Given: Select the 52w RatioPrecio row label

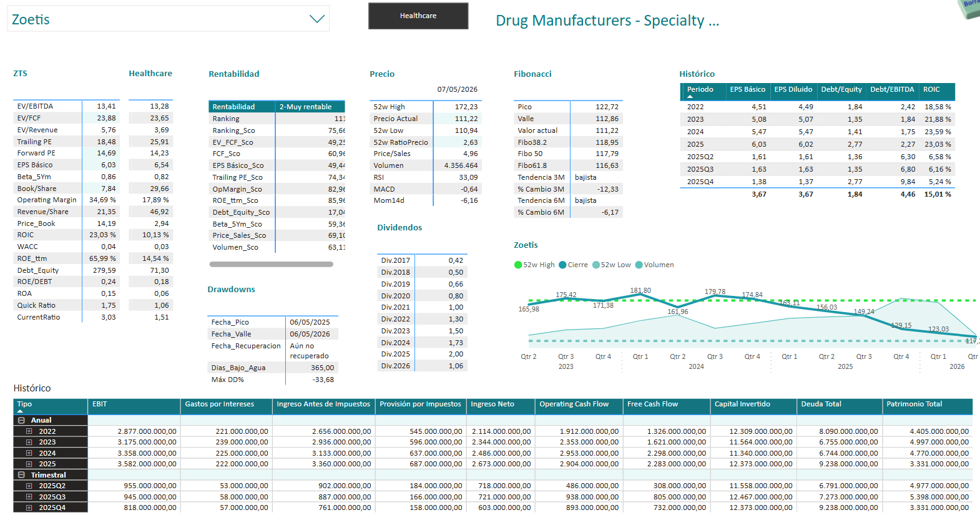Looking at the screenshot, I should coord(401,142).
